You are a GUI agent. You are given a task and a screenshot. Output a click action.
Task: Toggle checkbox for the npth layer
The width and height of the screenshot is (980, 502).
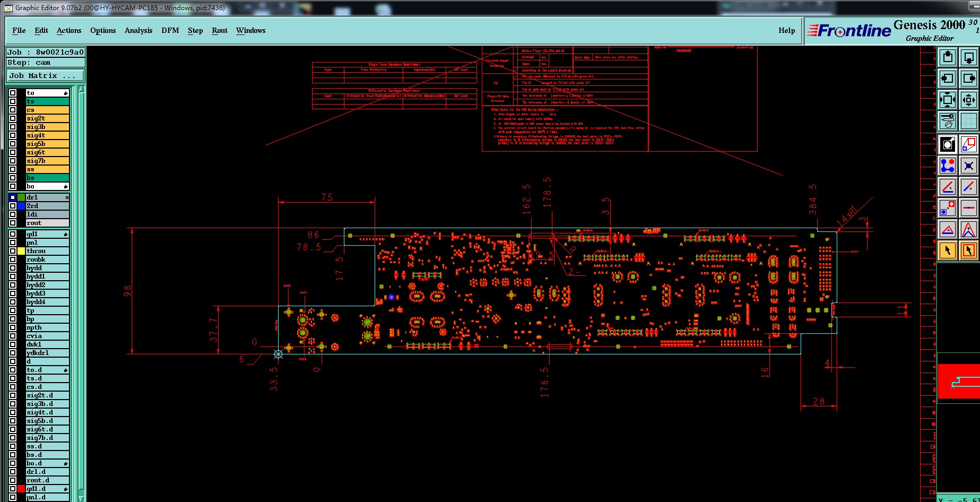pyautogui.click(x=13, y=327)
